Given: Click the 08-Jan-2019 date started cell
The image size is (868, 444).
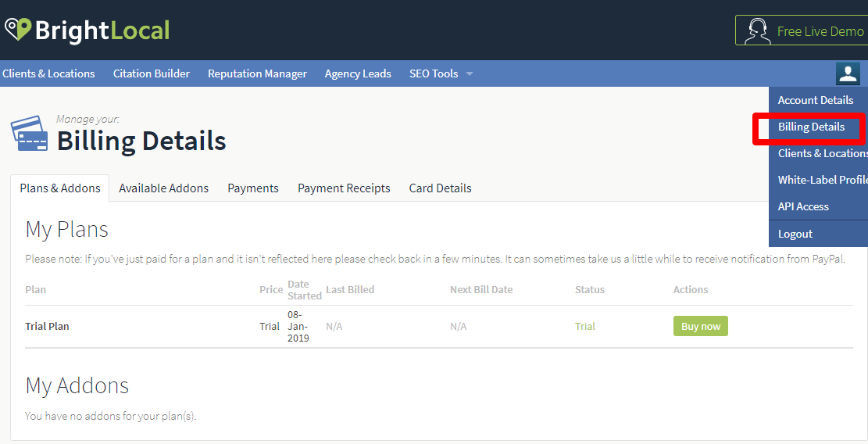Looking at the screenshot, I should [x=298, y=326].
